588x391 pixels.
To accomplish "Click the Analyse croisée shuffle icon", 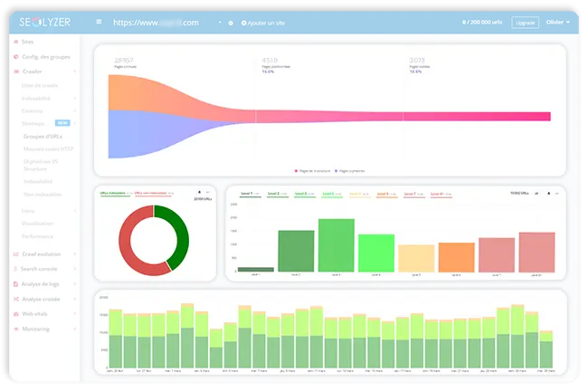I will (x=15, y=299).
